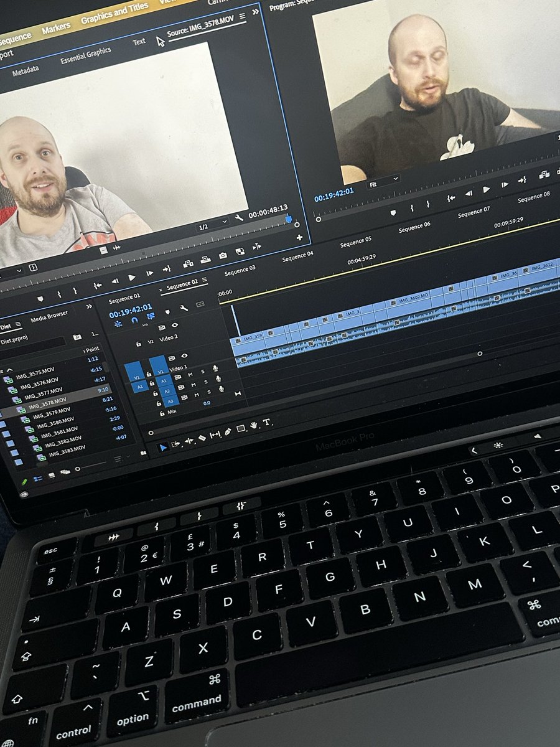This screenshot has width=560, height=747.
Task: Select the Razor tool
Action: [x=202, y=438]
